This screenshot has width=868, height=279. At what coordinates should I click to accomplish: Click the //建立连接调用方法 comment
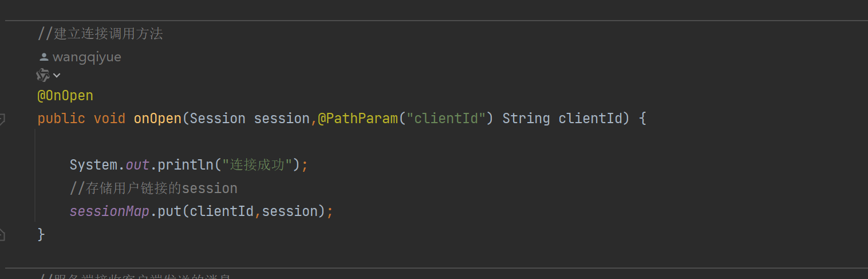100,34
